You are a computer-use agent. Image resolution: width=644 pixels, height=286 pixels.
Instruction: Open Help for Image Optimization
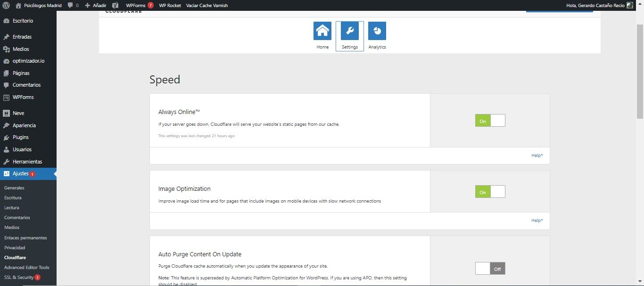click(537, 221)
